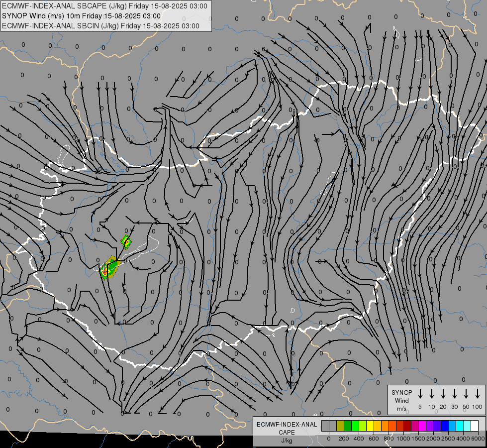The width and height of the screenshot is (487, 448).
Task: Select the bright green CAPE legend swatch
Action: pyautogui.click(x=355, y=426)
